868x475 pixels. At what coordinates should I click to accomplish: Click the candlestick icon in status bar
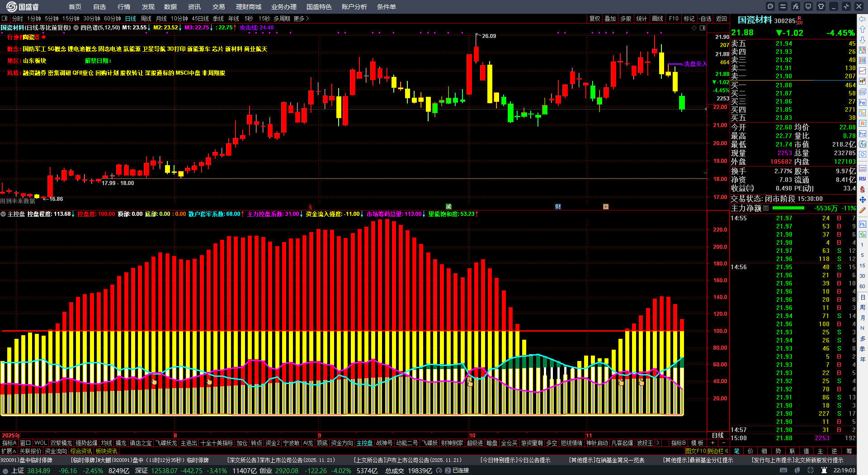pyautogui.click(x=798, y=470)
